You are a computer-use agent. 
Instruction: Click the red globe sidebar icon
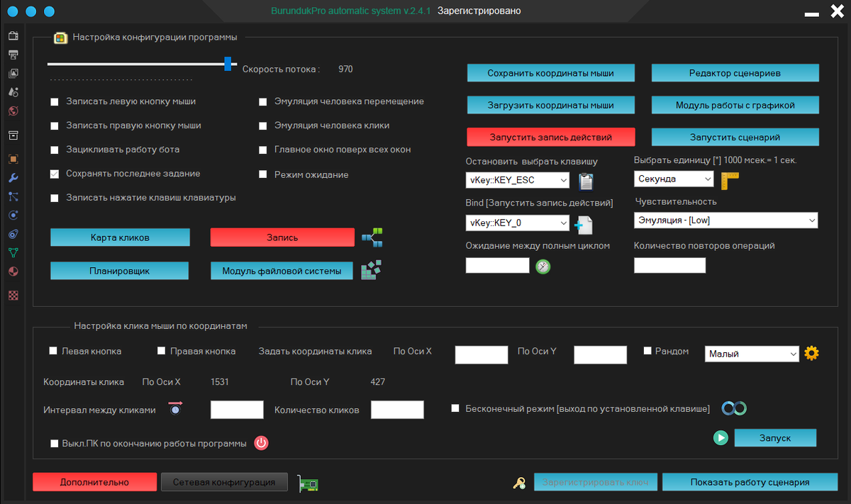click(x=13, y=111)
